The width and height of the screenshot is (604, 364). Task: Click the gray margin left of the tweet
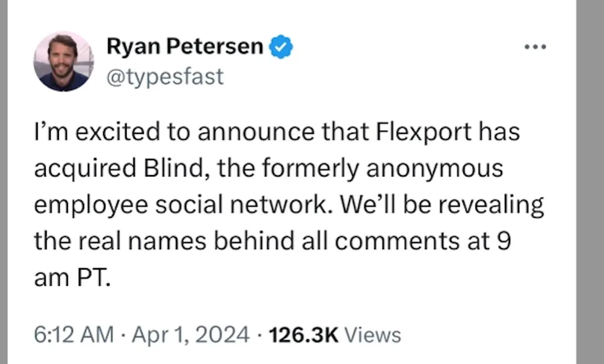point(4,181)
